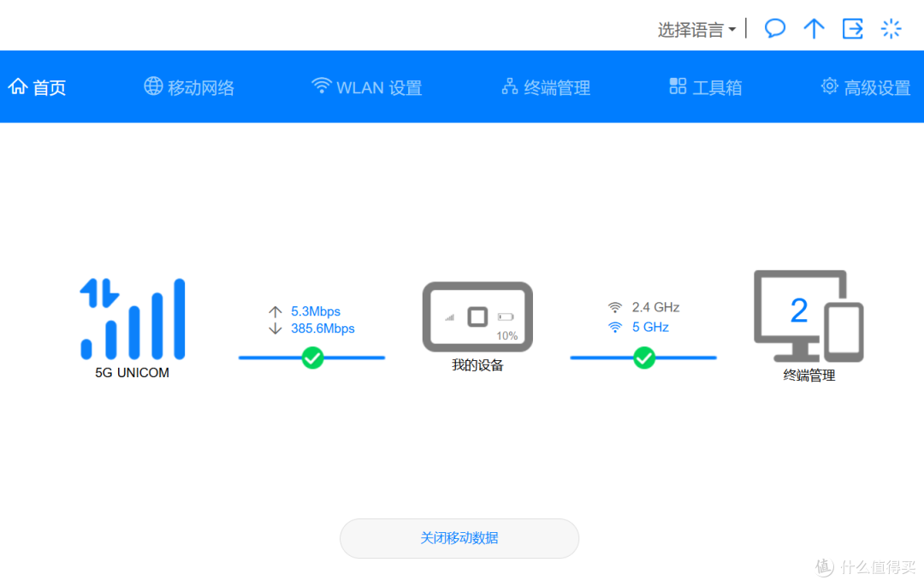Click the grid icon beside 工具箱
The height and width of the screenshot is (586, 924).
point(678,86)
